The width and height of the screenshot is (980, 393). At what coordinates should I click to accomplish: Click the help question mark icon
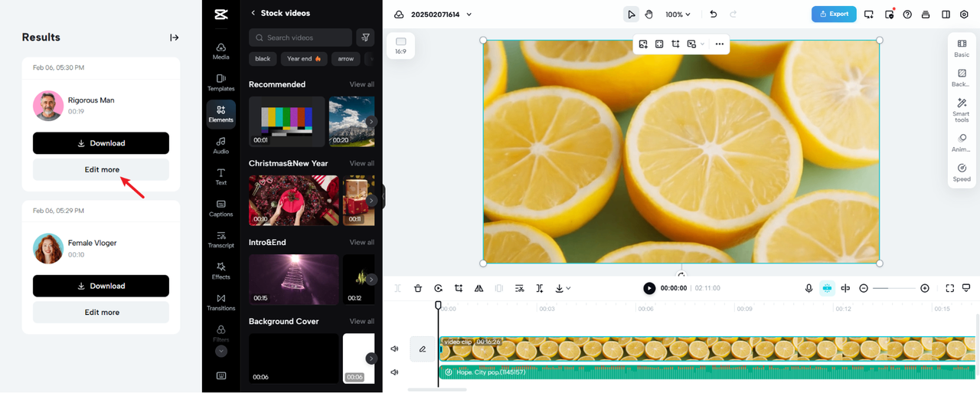907,14
